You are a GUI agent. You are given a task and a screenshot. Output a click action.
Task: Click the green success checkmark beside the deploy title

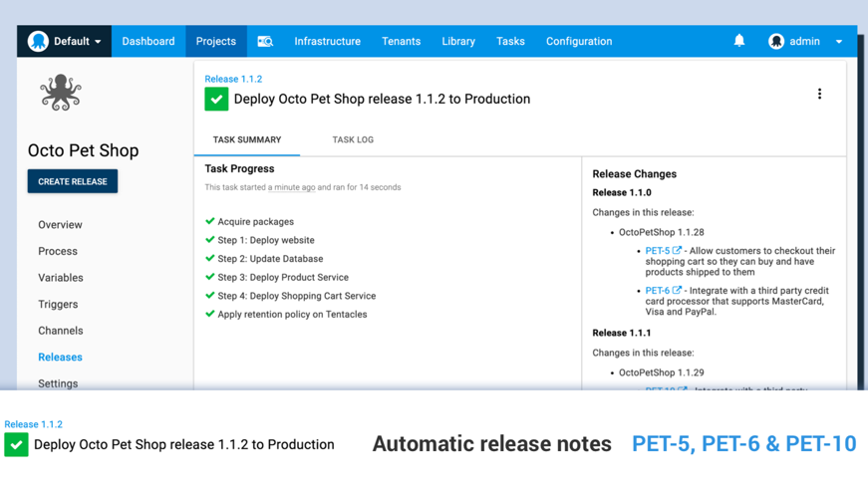(x=216, y=99)
